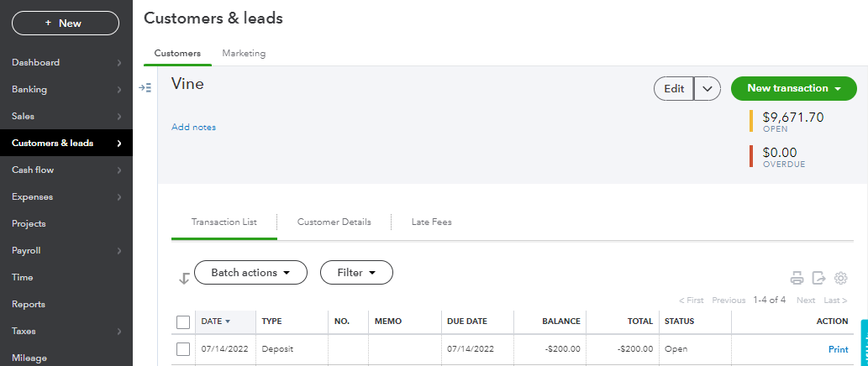The image size is (868, 366).
Task: Open the Batch actions dropdown
Action: (x=250, y=273)
